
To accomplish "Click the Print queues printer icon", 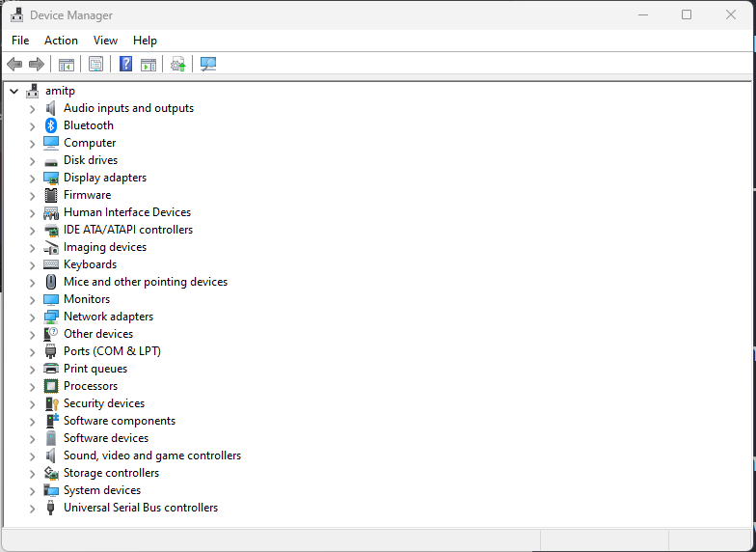I will [50, 369].
